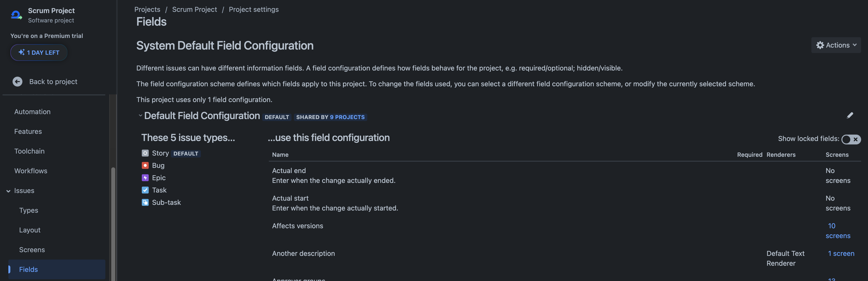The height and width of the screenshot is (281, 868).
Task: Click the 1 DAY LEFT trial button
Action: pos(39,52)
